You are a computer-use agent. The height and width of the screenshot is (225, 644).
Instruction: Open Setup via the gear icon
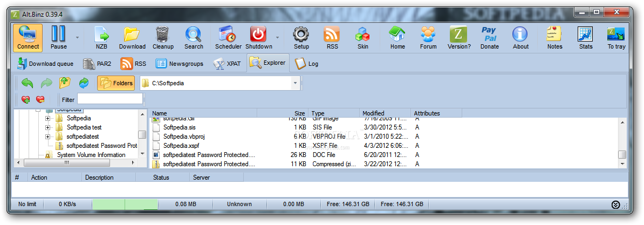coord(301,37)
